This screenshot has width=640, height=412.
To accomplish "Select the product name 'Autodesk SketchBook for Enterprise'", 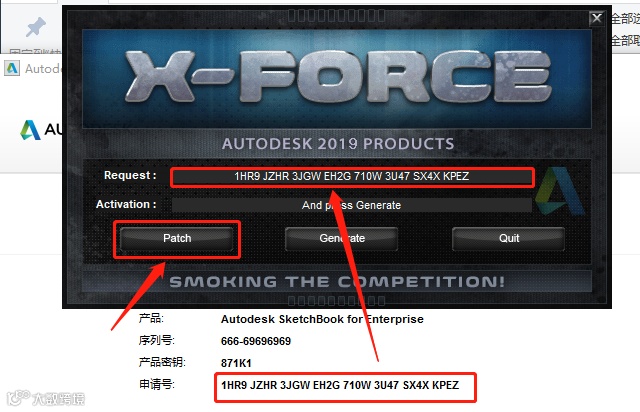I will [x=322, y=319].
